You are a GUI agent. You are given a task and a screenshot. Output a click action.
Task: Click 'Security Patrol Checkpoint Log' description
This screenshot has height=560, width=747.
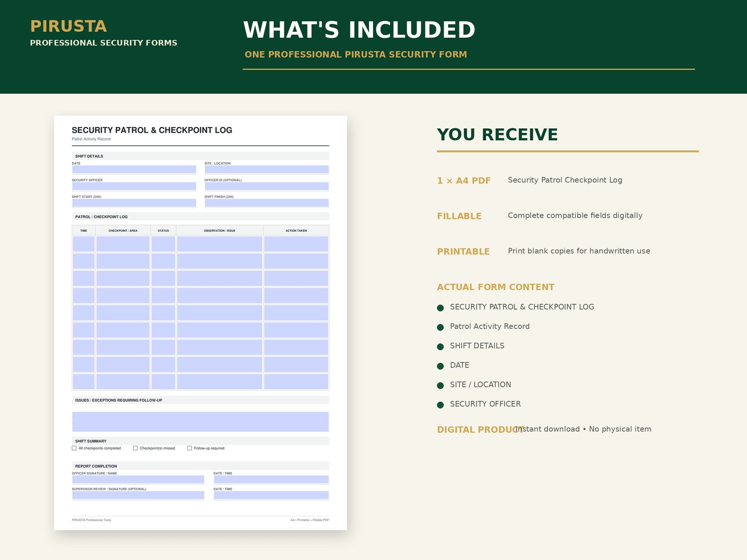pos(565,180)
